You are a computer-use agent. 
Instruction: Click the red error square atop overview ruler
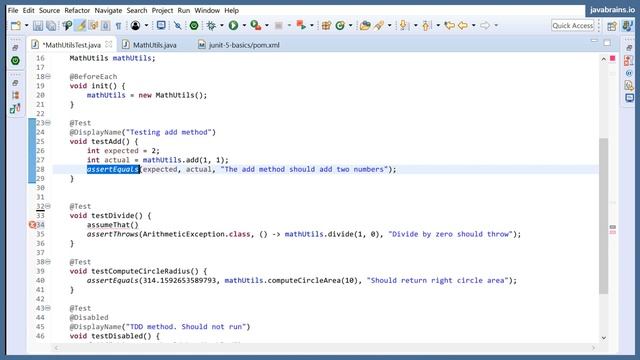pyautogui.click(x=613, y=59)
